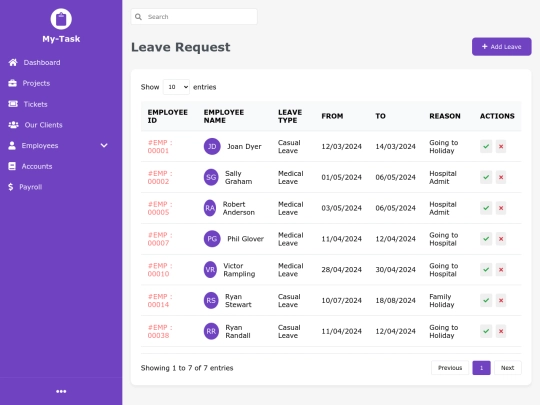Click employee ID #EMP : 00014
The width and height of the screenshot is (540, 405).
pos(160,300)
